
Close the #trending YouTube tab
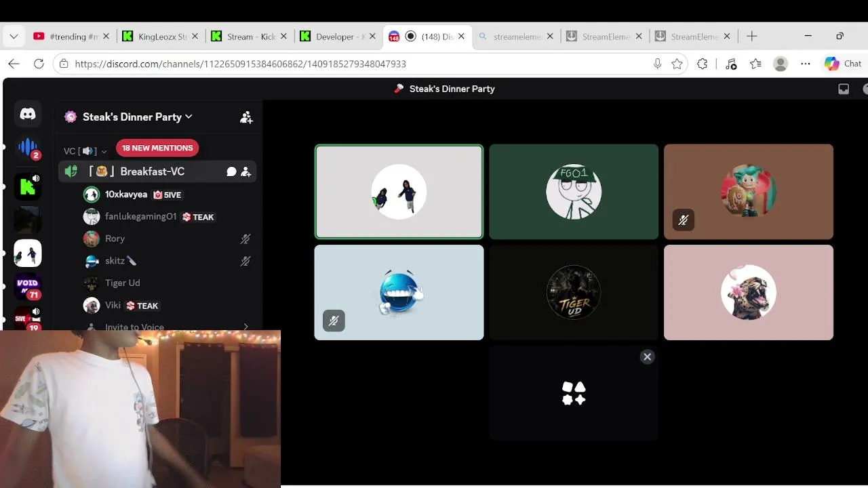click(106, 37)
